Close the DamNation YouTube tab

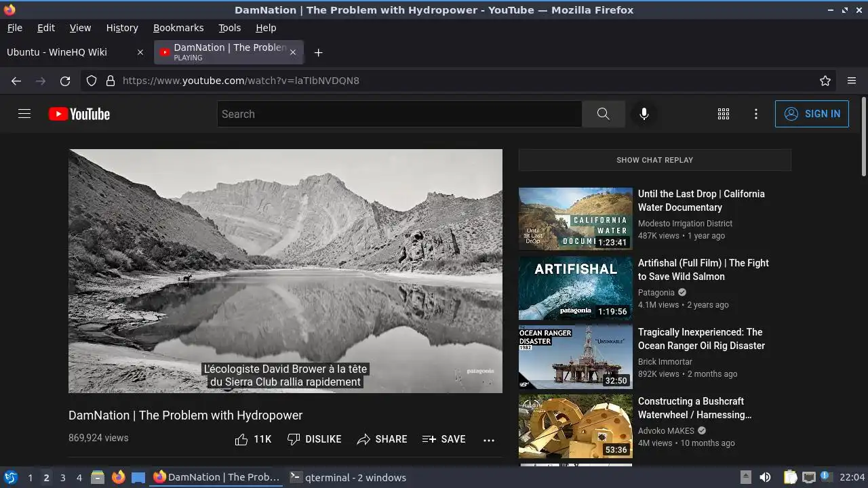(293, 52)
